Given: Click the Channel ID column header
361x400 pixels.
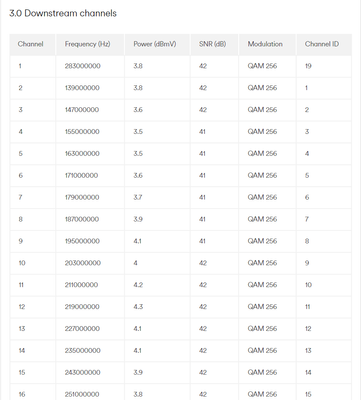Looking at the screenshot, I should click(x=322, y=44).
